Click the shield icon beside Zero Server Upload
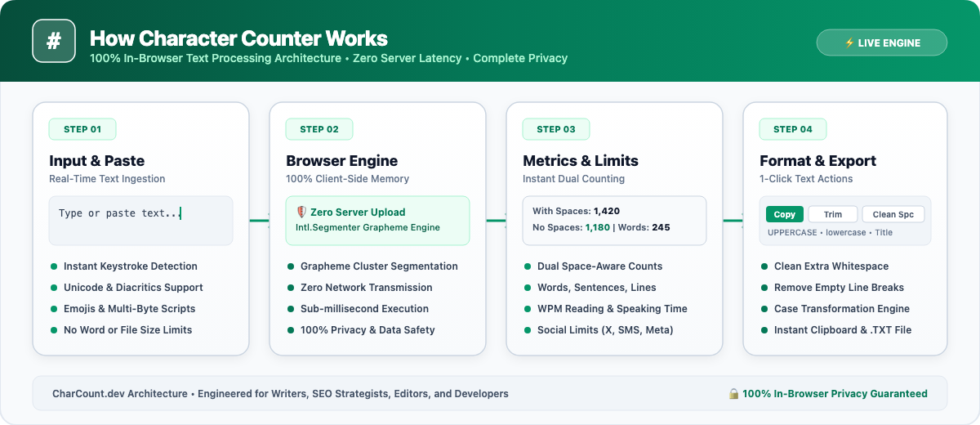 (x=301, y=212)
